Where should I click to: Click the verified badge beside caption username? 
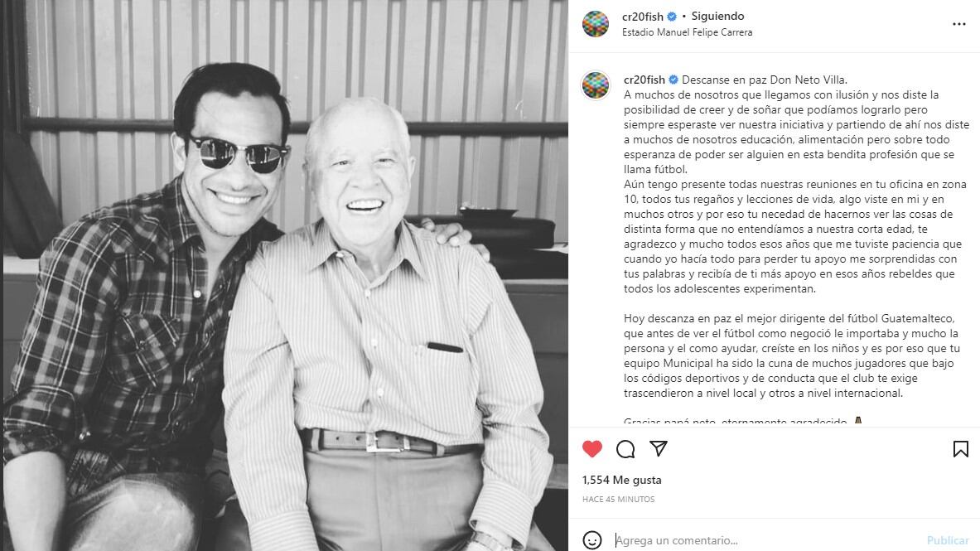pyautogui.click(x=673, y=80)
